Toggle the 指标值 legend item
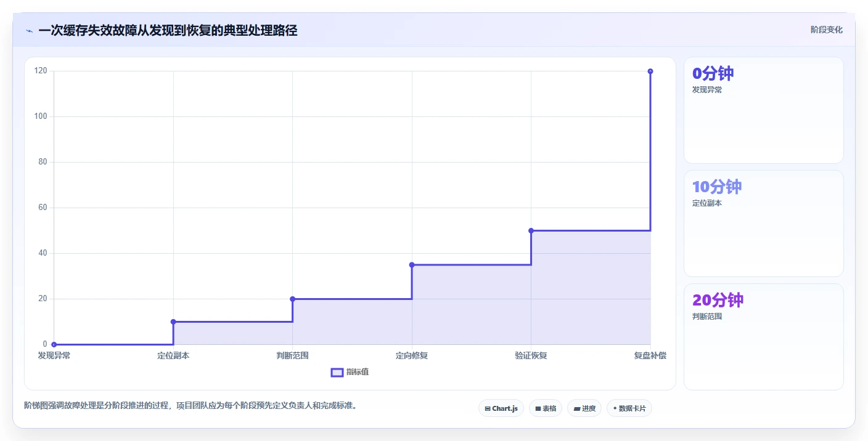The image size is (868, 441). (x=350, y=372)
